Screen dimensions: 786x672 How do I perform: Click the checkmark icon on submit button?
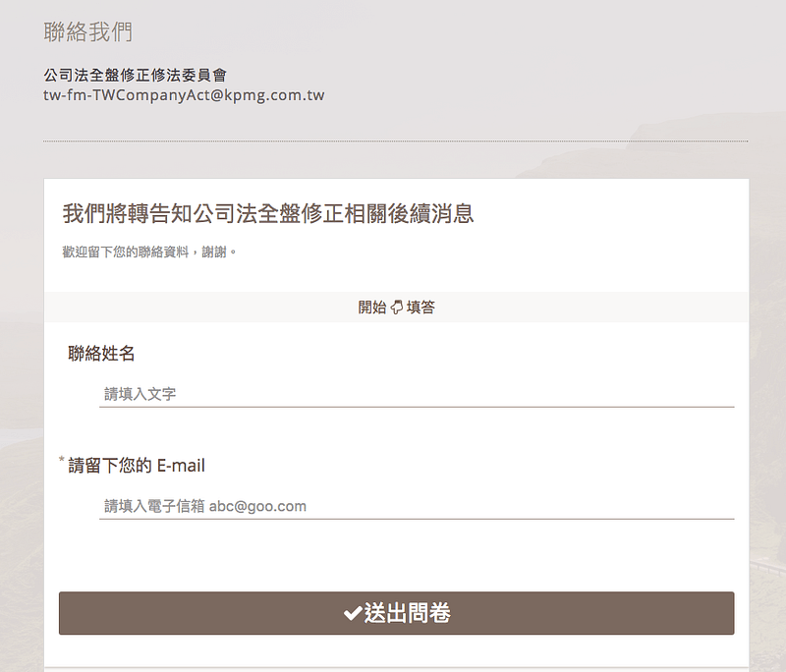353,613
